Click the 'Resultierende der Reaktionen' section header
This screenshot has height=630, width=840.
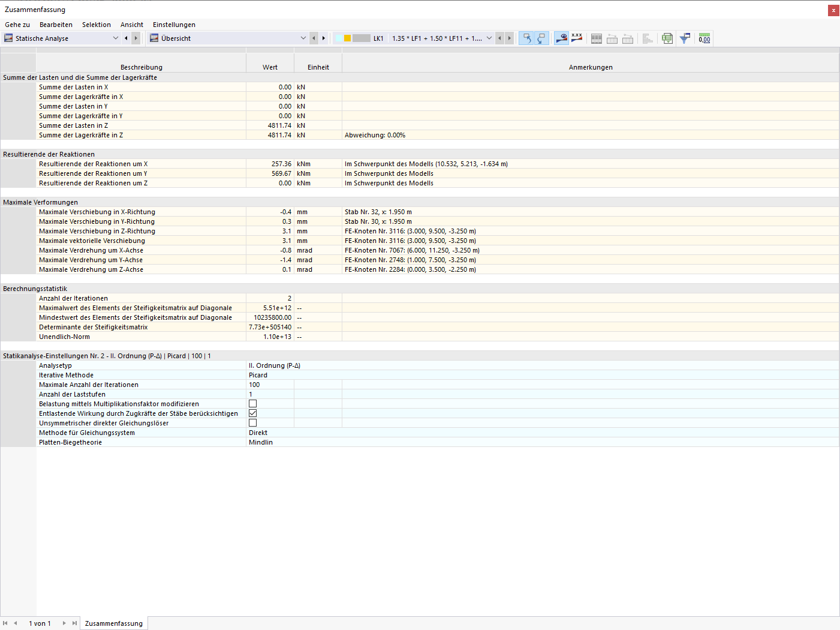49,154
